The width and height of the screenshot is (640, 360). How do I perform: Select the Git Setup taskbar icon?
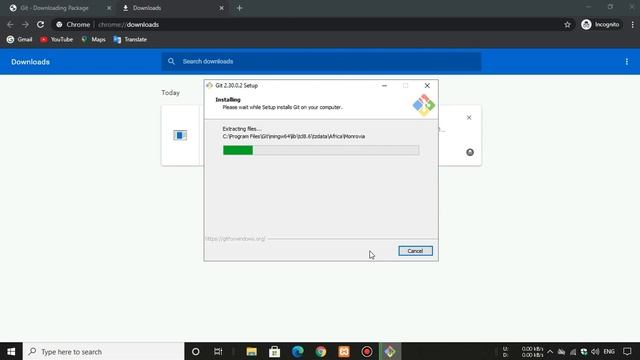click(x=390, y=351)
